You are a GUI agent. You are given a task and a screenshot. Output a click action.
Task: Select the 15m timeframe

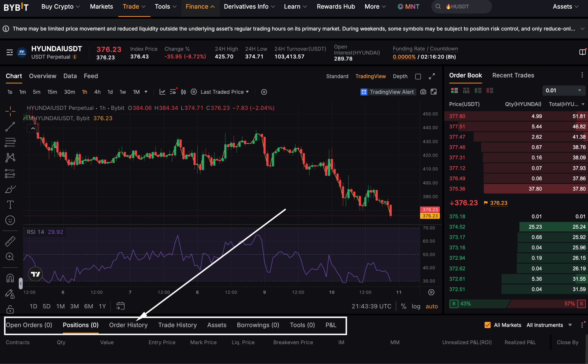click(x=52, y=92)
